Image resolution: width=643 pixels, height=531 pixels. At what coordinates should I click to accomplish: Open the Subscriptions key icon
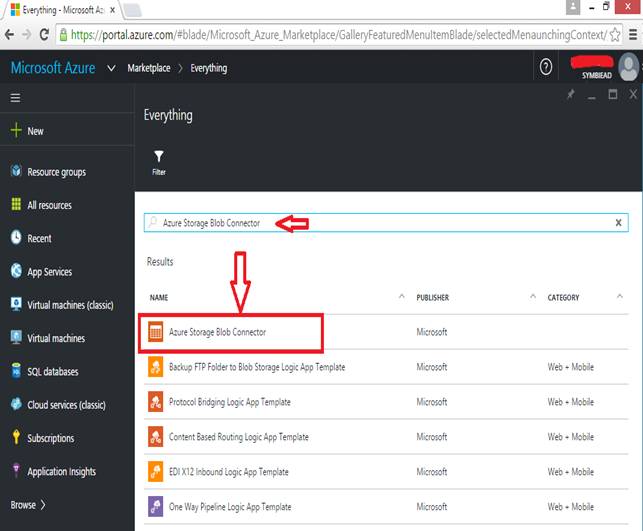[16, 437]
